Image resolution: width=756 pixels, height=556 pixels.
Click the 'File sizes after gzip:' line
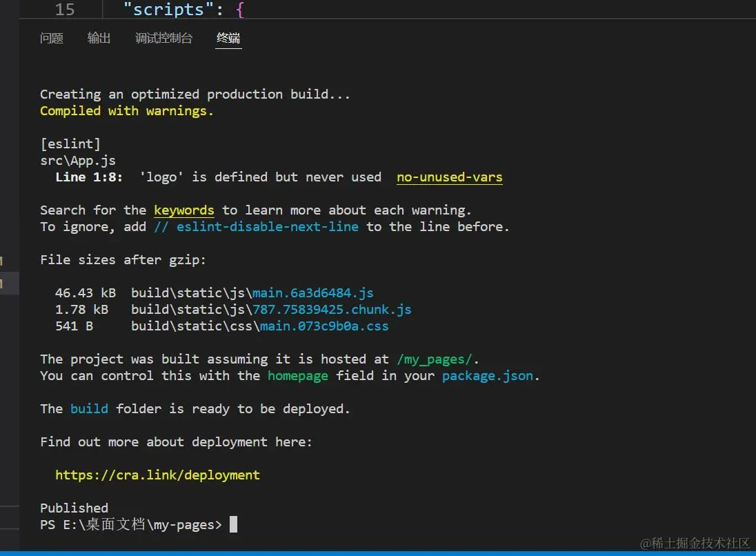tap(123, 260)
